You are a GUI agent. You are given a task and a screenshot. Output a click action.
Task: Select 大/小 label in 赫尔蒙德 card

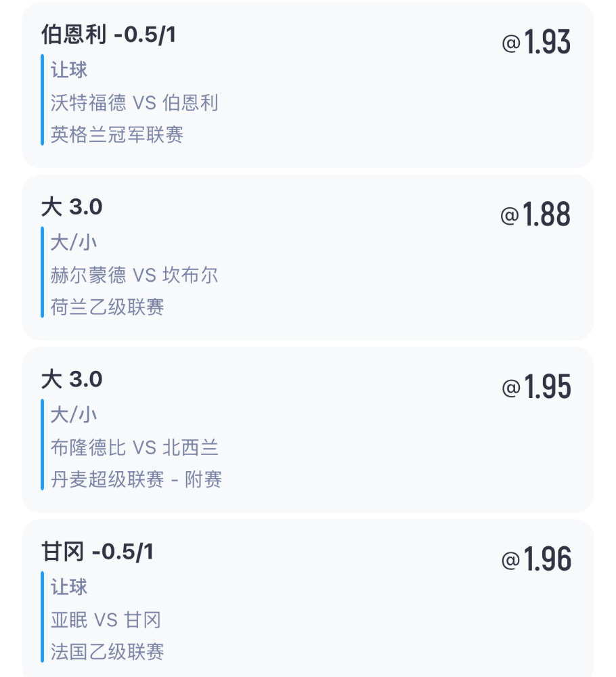73,242
